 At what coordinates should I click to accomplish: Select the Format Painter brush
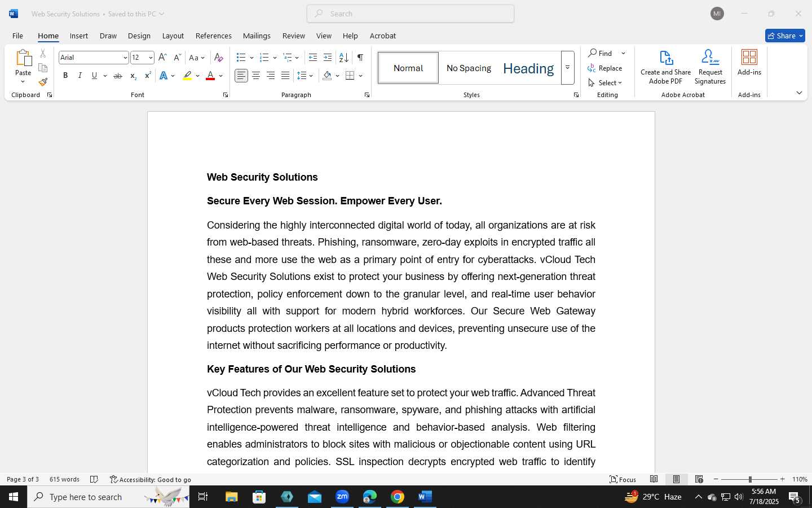(43, 82)
